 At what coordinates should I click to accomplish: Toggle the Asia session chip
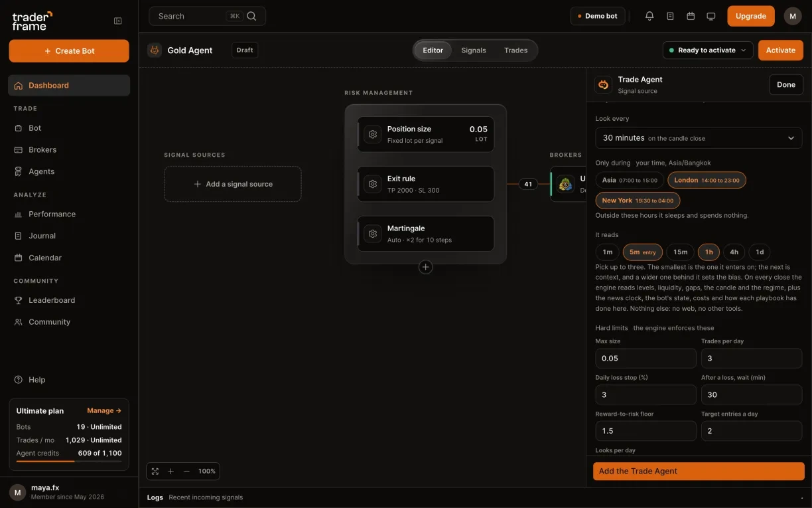click(x=630, y=180)
